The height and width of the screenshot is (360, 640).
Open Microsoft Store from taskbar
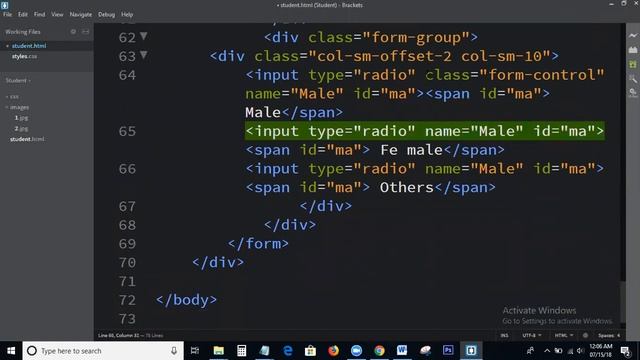tap(310, 351)
